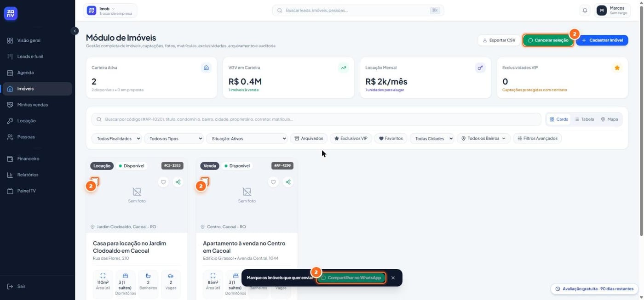
Task: Open Locação in the sidebar
Action: (x=37, y=121)
